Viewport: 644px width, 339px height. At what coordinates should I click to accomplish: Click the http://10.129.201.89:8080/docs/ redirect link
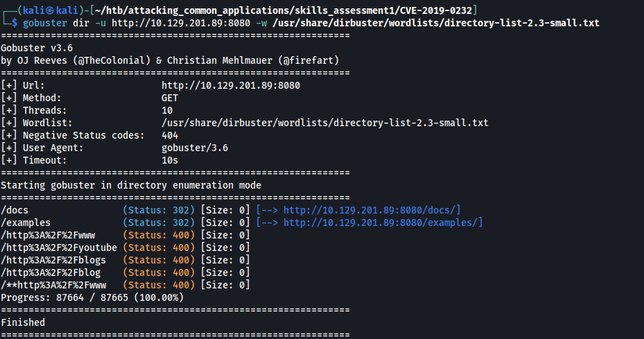point(372,210)
